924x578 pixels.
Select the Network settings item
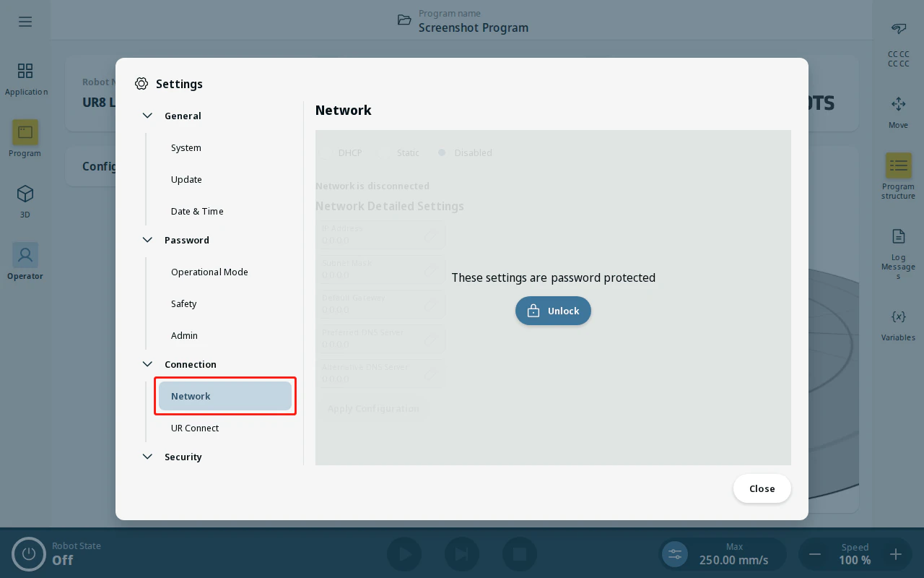click(x=225, y=396)
